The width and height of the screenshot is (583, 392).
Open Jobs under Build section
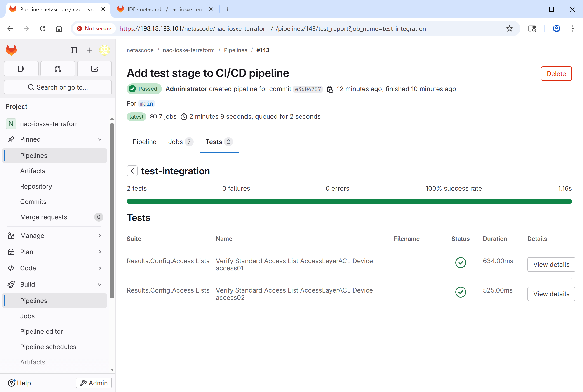(54, 316)
